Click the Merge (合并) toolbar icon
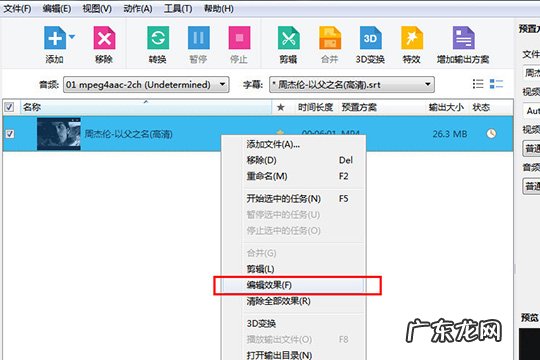This screenshot has width=540, height=360. [x=330, y=38]
